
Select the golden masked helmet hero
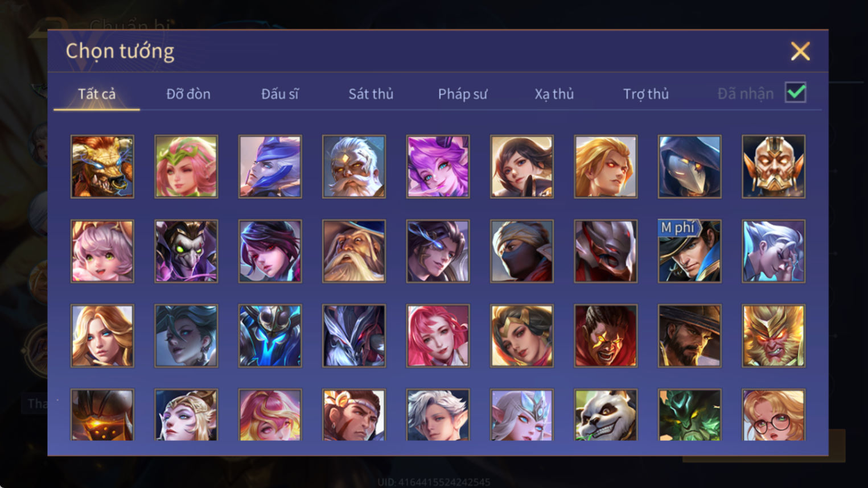pyautogui.click(x=774, y=167)
